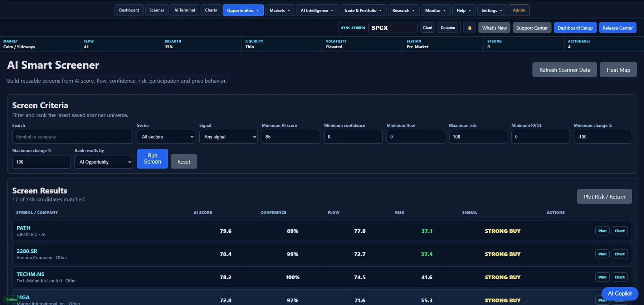Expand the Settings menu
The height and width of the screenshot is (305, 644).
(x=492, y=10)
